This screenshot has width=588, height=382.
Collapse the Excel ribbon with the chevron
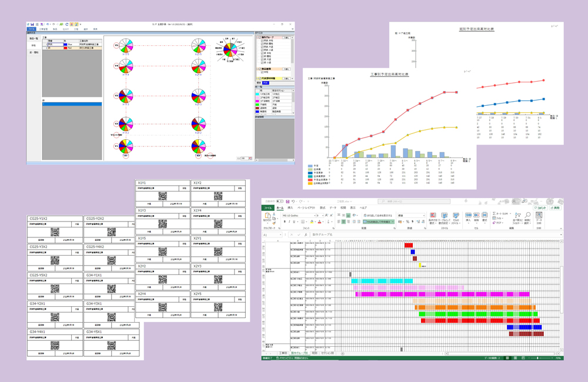click(x=561, y=229)
